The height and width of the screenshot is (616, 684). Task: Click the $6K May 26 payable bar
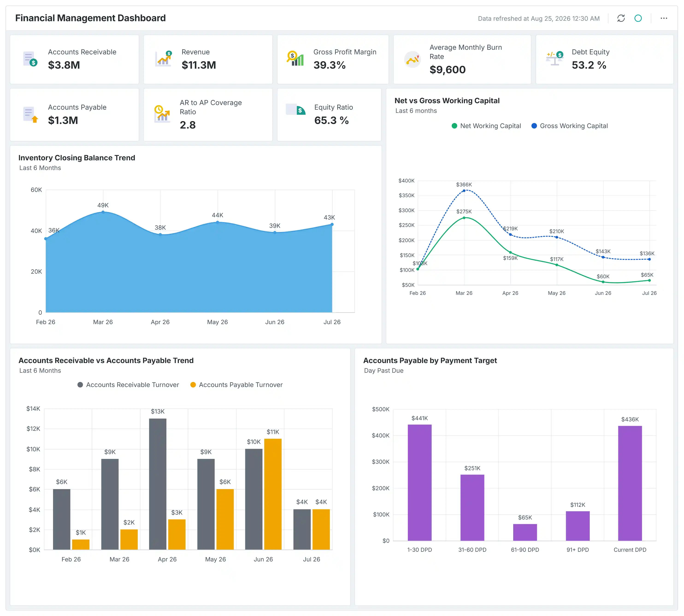click(225, 519)
